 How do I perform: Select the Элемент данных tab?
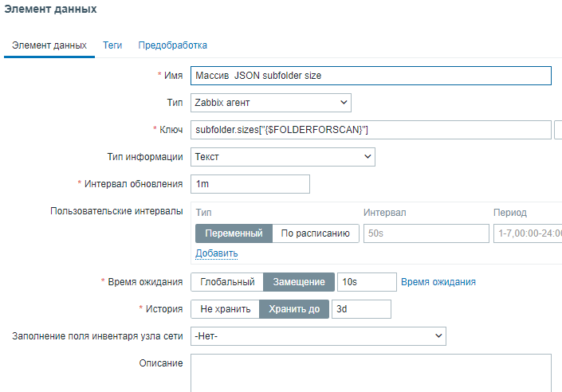click(50, 45)
